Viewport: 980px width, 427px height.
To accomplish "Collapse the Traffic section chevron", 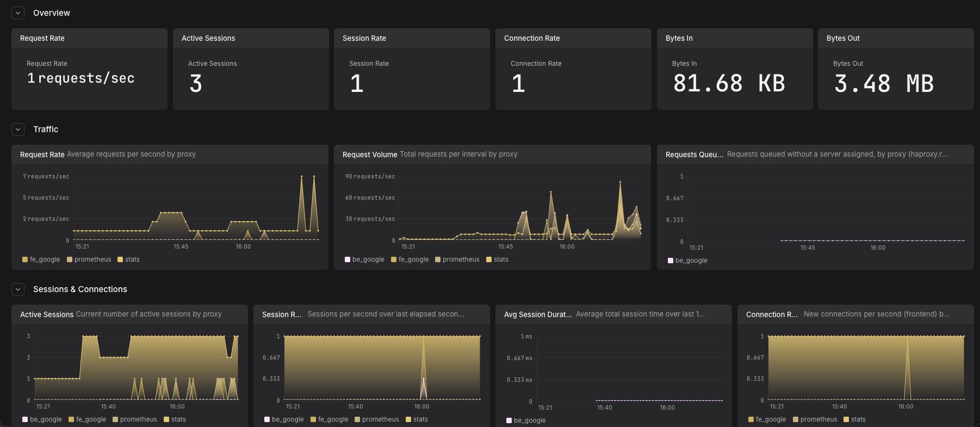I will click(x=18, y=129).
